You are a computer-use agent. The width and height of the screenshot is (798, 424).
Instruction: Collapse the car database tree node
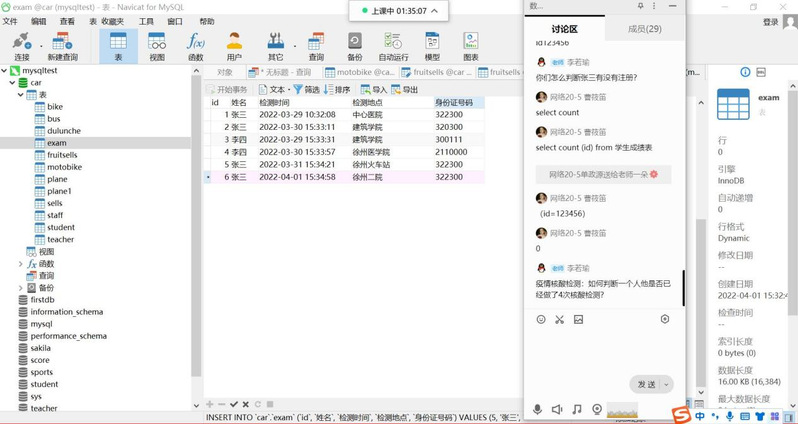[10, 83]
